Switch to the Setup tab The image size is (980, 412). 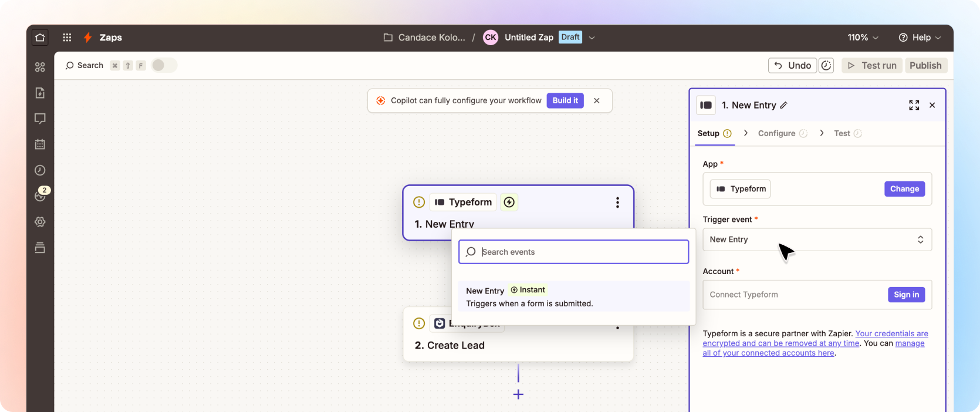(x=714, y=133)
